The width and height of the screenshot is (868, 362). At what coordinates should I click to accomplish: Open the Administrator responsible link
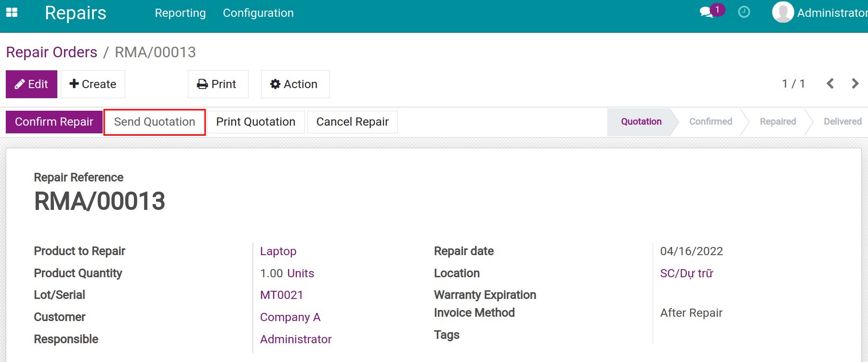[296, 339]
